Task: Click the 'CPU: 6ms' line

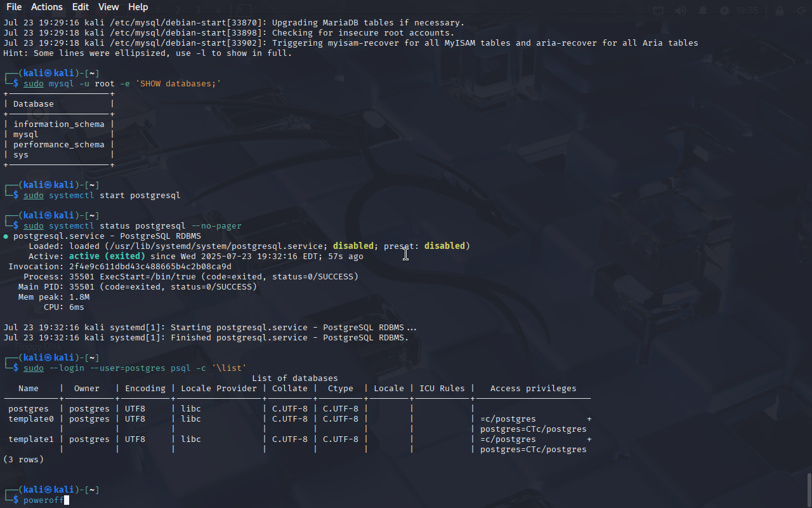Action: pos(64,307)
